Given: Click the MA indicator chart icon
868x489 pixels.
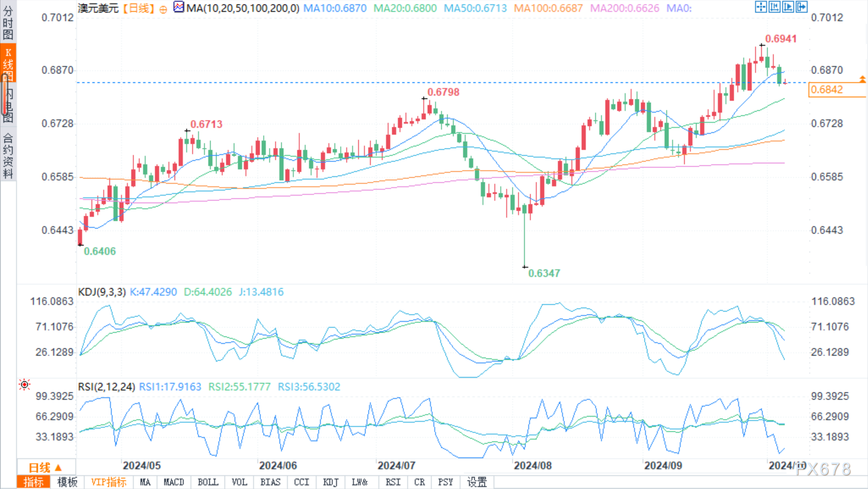Looking at the screenshot, I should (x=178, y=7).
